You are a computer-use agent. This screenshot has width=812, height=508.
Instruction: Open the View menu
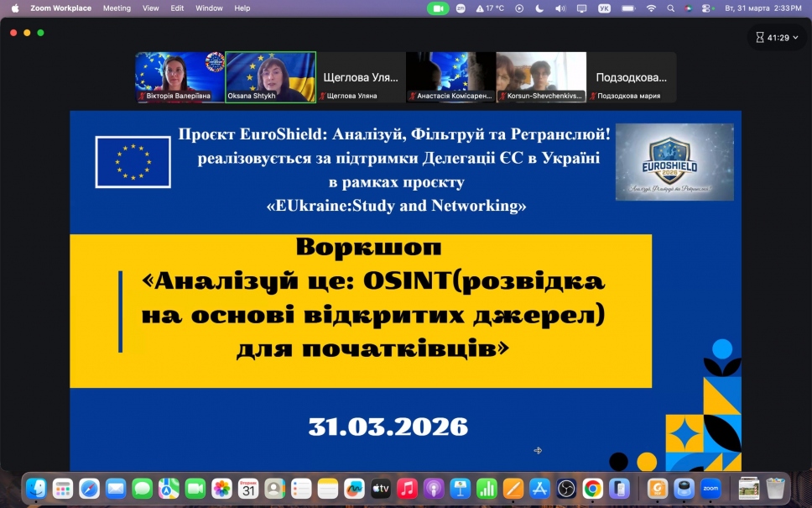click(150, 8)
